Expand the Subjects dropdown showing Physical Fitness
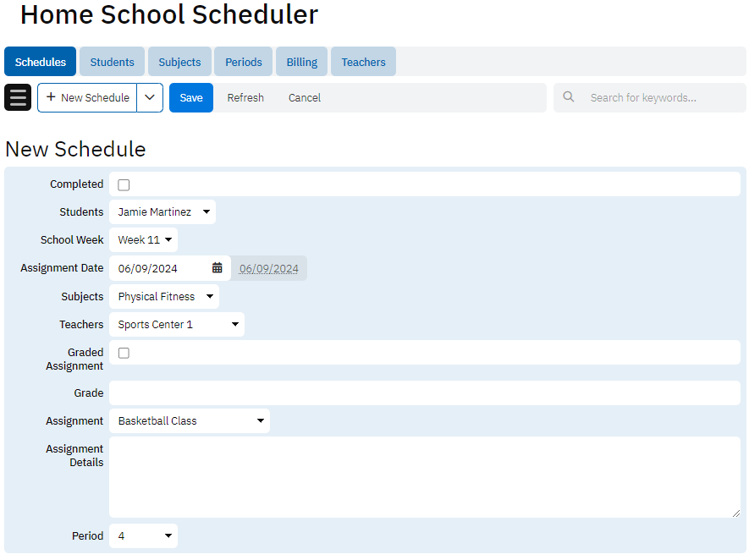The image size is (749, 560). click(164, 297)
